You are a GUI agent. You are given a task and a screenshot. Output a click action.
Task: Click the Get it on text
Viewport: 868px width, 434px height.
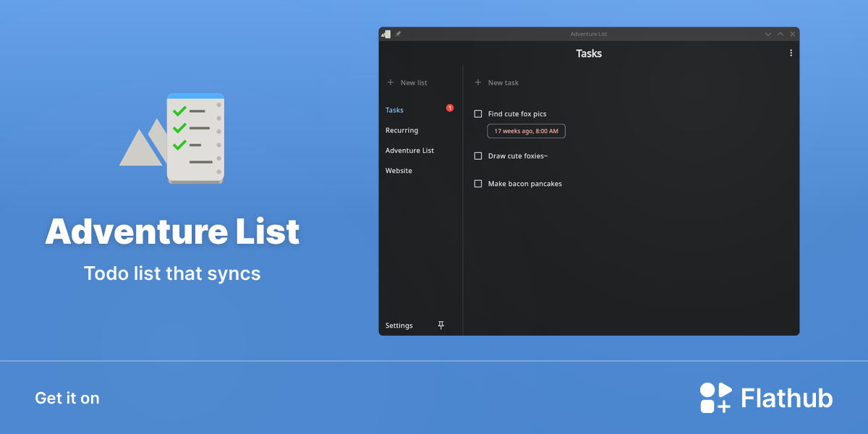tap(67, 398)
